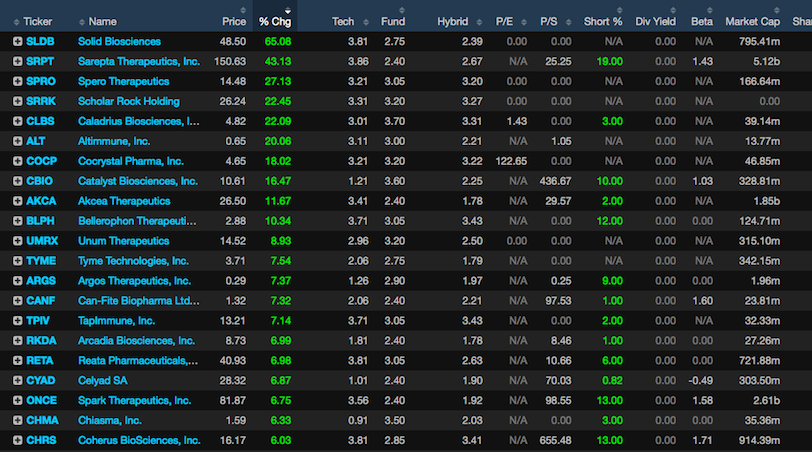Click plus icon beside RKDA ticker
Screen dimensions: 812x452
[x=17, y=341]
